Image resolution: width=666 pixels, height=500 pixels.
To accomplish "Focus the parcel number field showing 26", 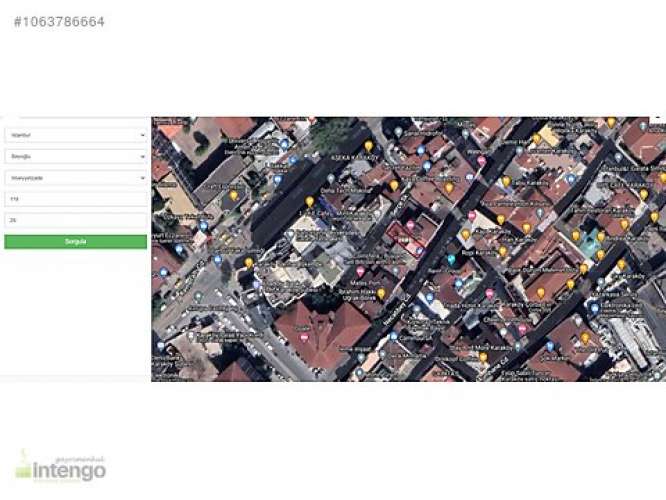I will point(75,219).
